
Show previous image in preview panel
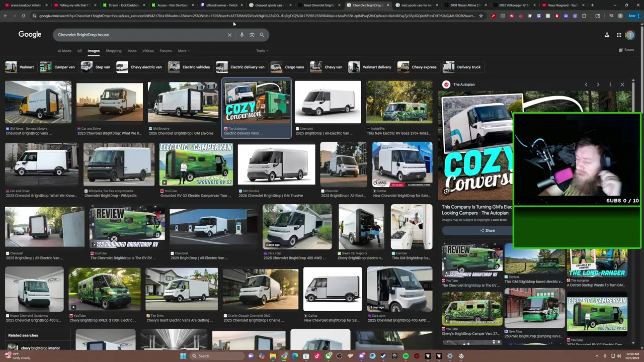click(586, 84)
